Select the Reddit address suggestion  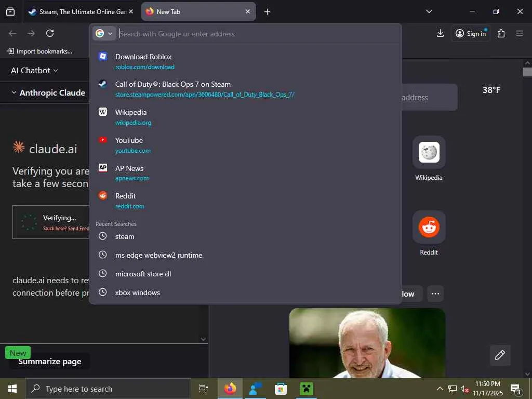246,201
